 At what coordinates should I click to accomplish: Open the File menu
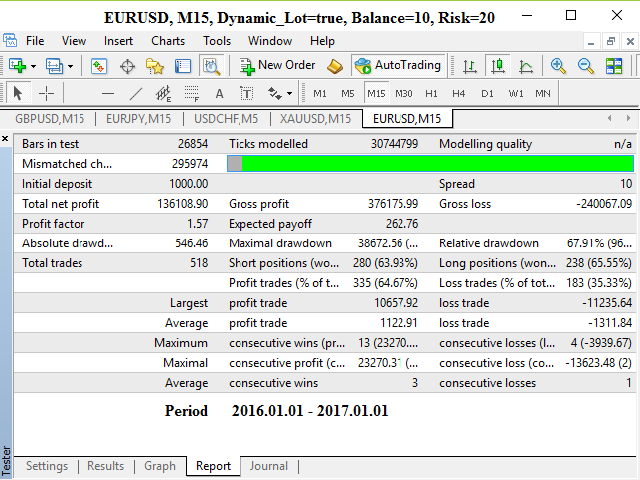coord(35,41)
